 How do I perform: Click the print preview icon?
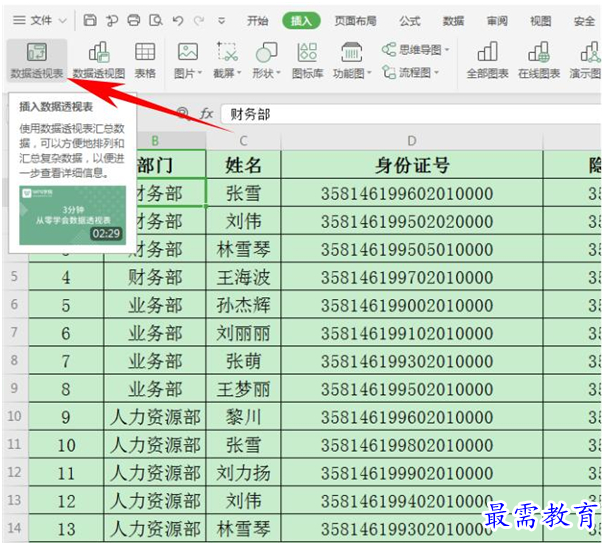coord(156,20)
